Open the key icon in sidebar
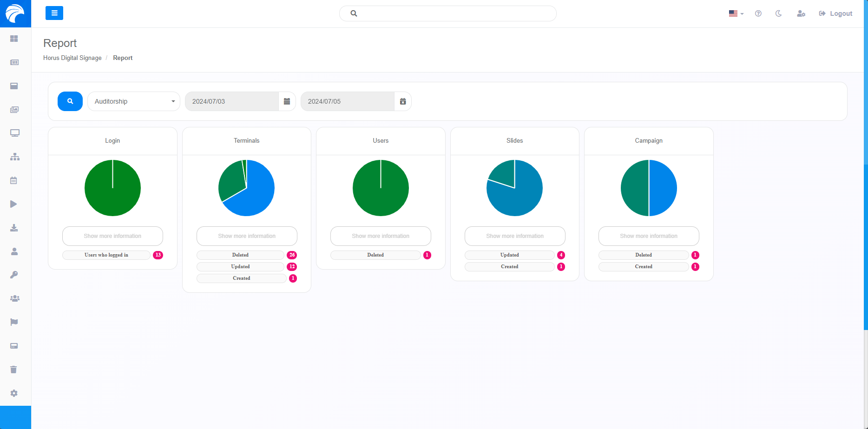868x429 pixels. point(14,275)
